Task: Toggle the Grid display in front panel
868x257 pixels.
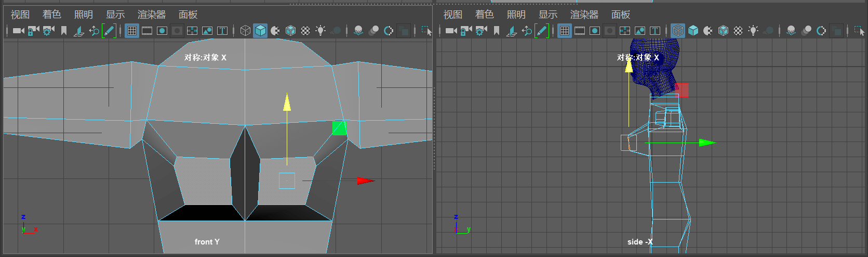Action: coord(132,31)
